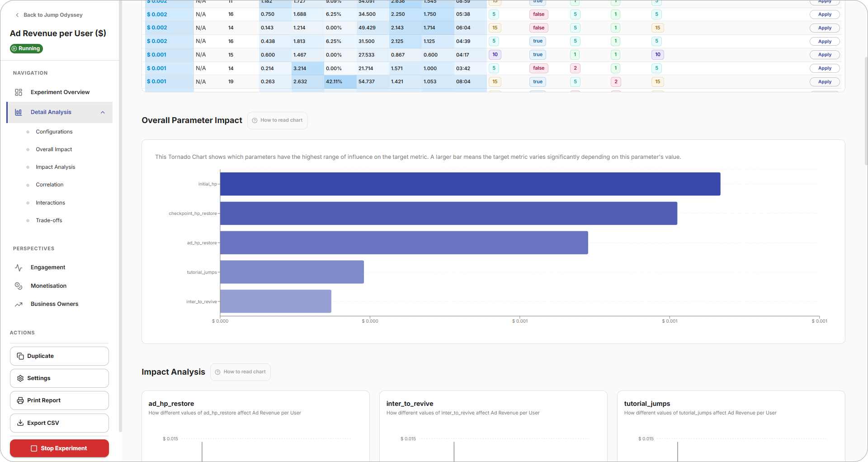Click the inter_to_revive bar in the chart
Viewport: 868px width, 462px height.
[x=275, y=301]
